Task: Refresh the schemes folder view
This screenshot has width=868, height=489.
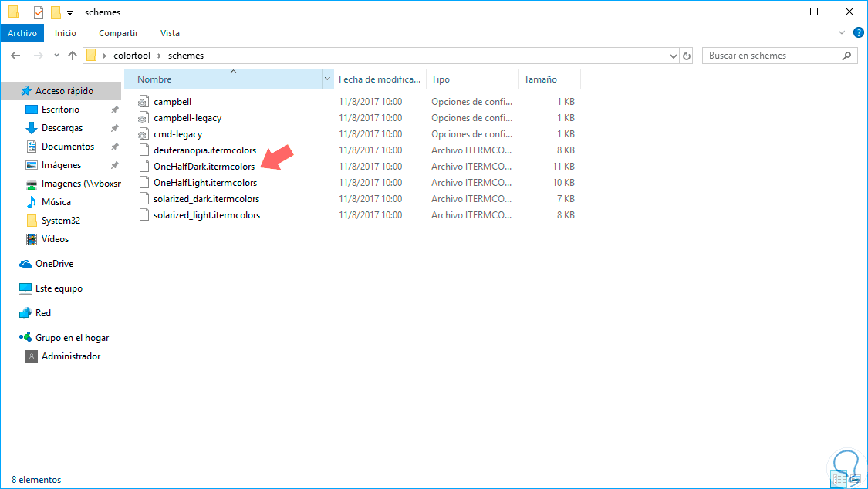Action: [687, 56]
